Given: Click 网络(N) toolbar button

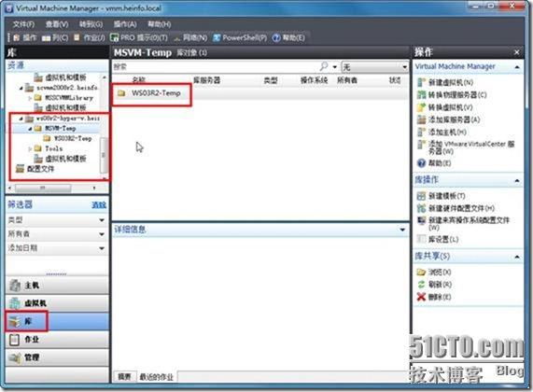Looking at the screenshot, I should [x=190, y=37].
